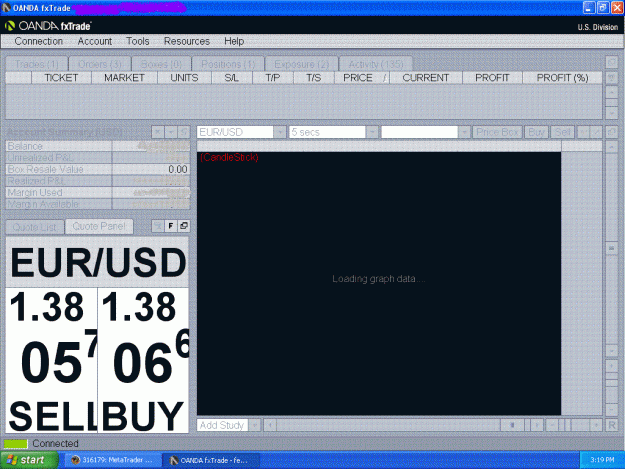Viewport: 625px width, 469px height.
Task: Click the trades table scroll down arrow
Action: click(x=611, y=113)
